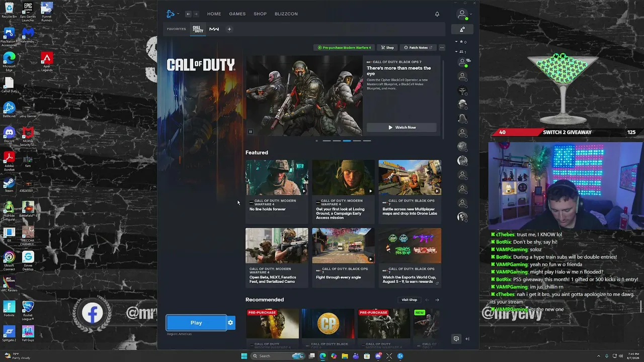Open File Explorer from the taskbar

point(345,356)
